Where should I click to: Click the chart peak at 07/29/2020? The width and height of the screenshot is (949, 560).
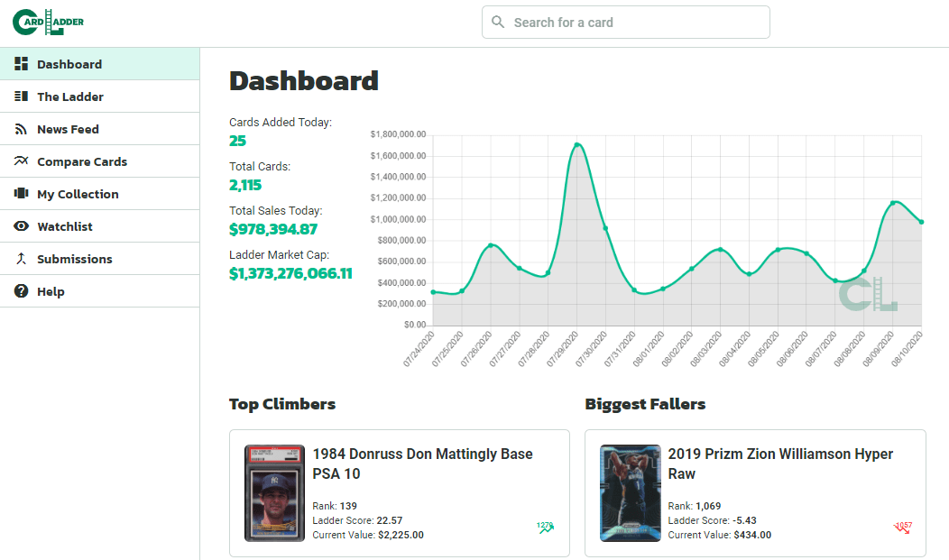point(577,144)
